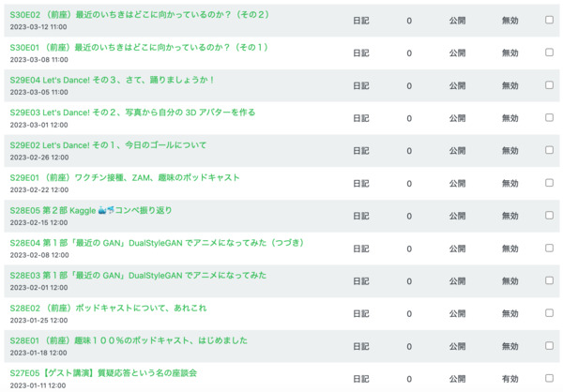
Task: Check the box for S29E04 row
Action: pos(549,85)
